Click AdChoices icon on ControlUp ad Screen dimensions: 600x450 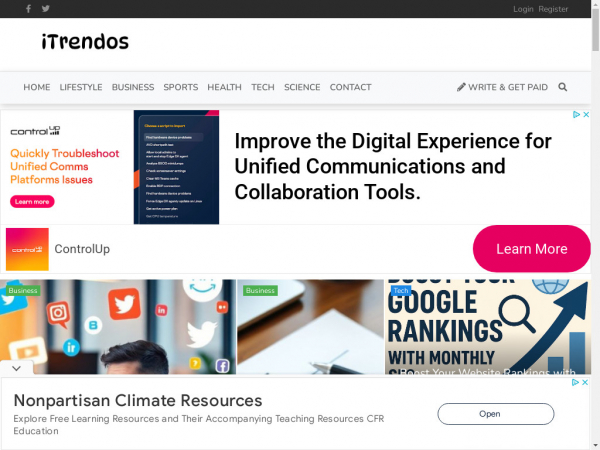577,114
